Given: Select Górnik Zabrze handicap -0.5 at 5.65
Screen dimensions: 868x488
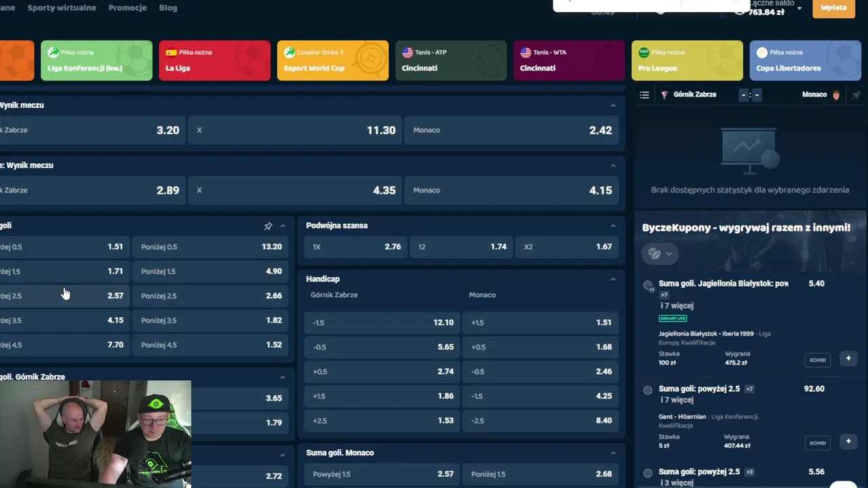Looking at the screenshot, I should click(x=382, y=347).
